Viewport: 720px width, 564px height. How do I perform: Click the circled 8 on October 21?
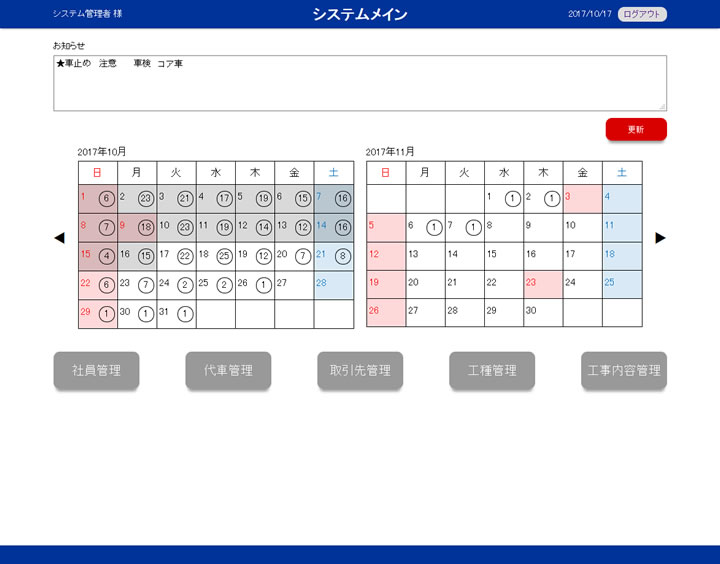click(x=343, y=256)
